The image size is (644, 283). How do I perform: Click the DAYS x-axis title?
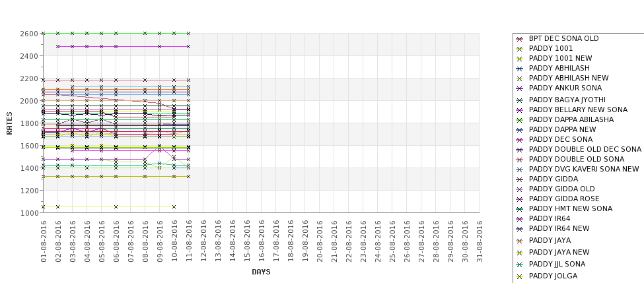(x=261, y=272)
